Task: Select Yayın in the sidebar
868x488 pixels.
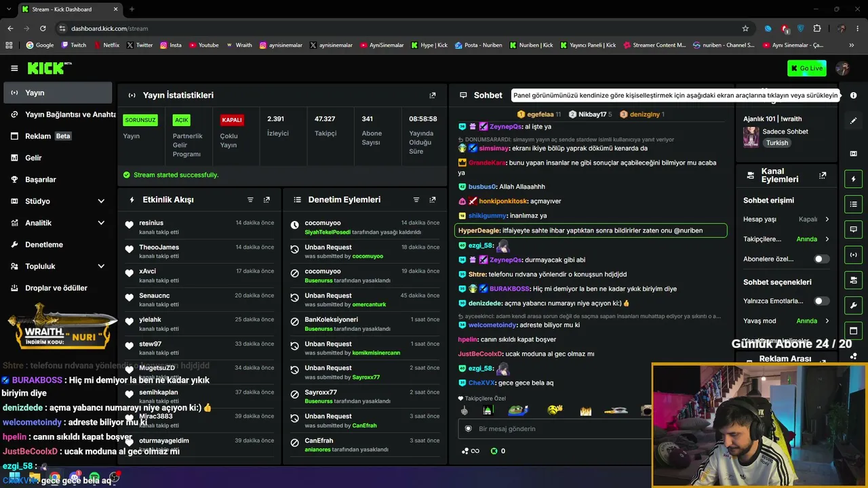Action: pyautogui.click(x=57, y=93)
